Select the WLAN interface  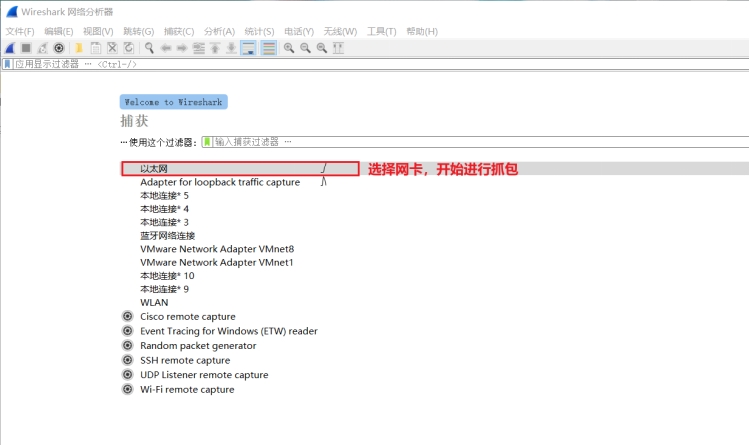154,303
